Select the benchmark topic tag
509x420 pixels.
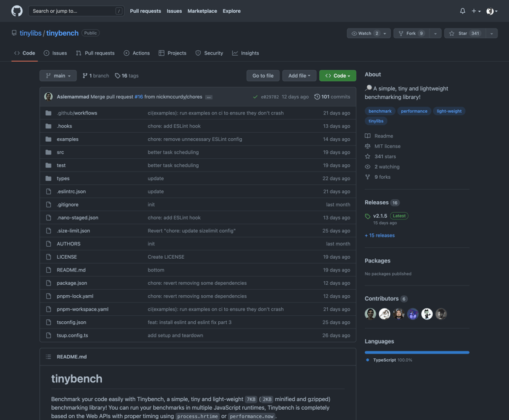coord(380,111)
